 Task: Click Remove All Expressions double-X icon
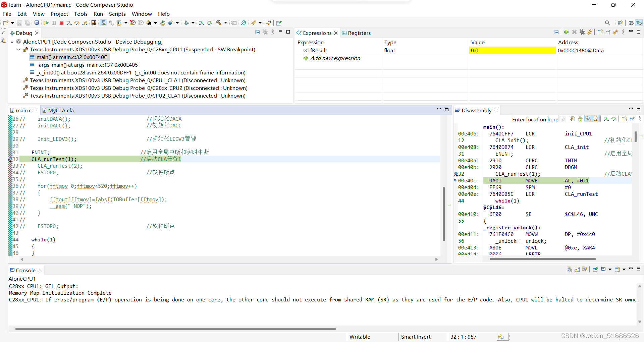tap(582, 32)
